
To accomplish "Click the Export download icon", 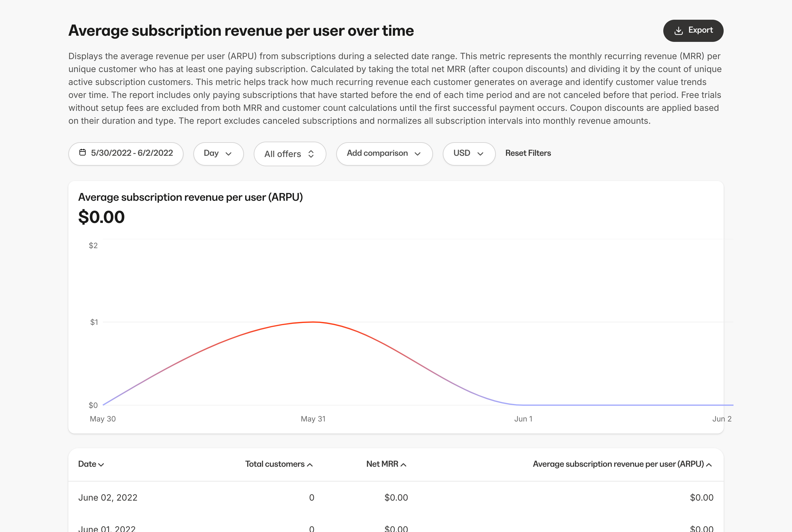I will [678, 30].
